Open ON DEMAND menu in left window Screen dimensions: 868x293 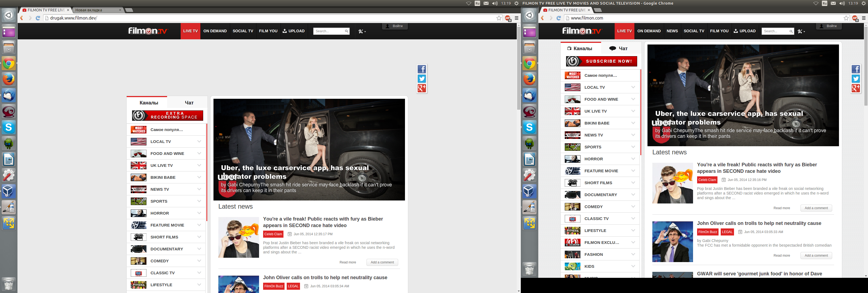tap(215, 31)
